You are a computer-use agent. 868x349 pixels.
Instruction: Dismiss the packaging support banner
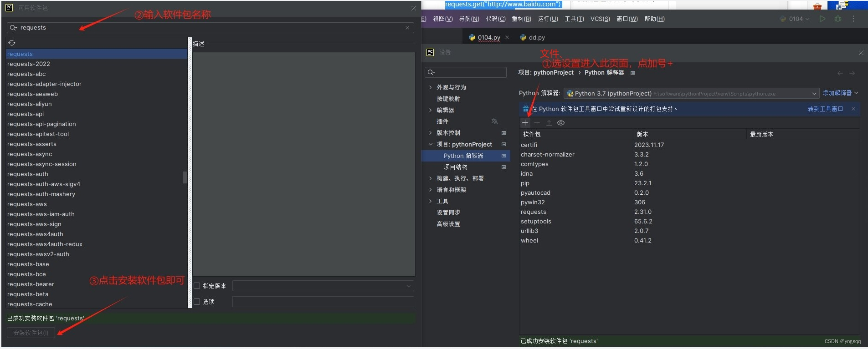click(853, 109)
